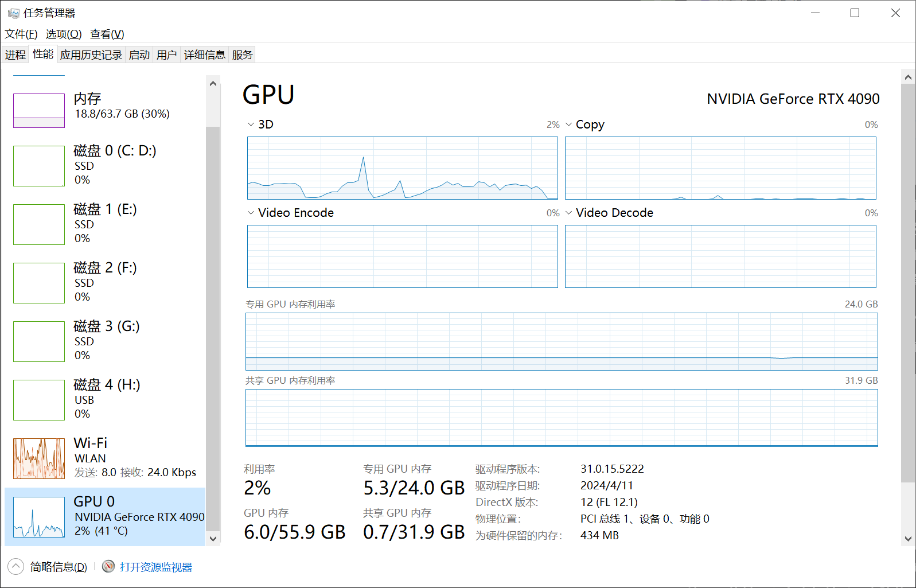Select the Wi-Fi activity graph thumbnail

39,458
